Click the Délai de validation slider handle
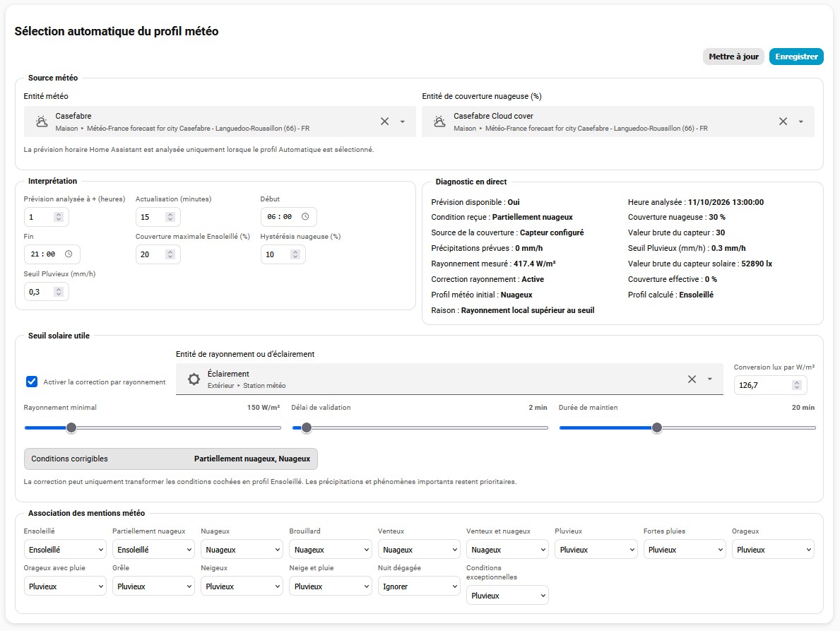The height and width of the screenshot is (631, 840). point(307,427)
